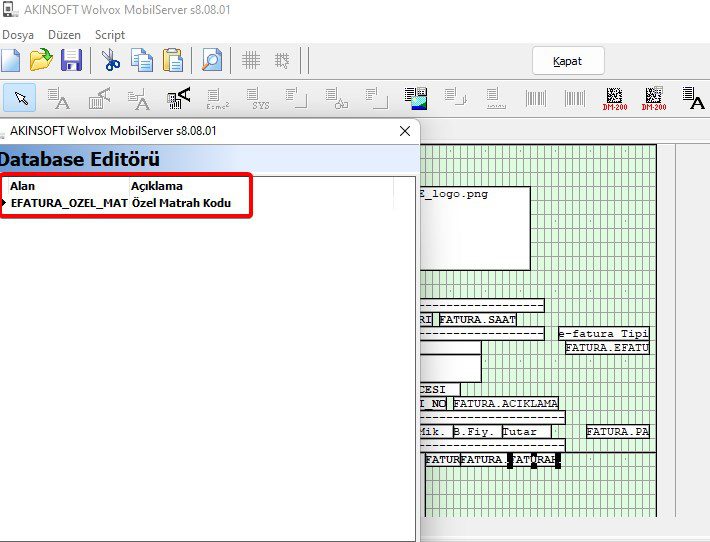This screenshot has width=710, height=542.
Task: Open print preview magnifier icon
Action: (211, 60)
